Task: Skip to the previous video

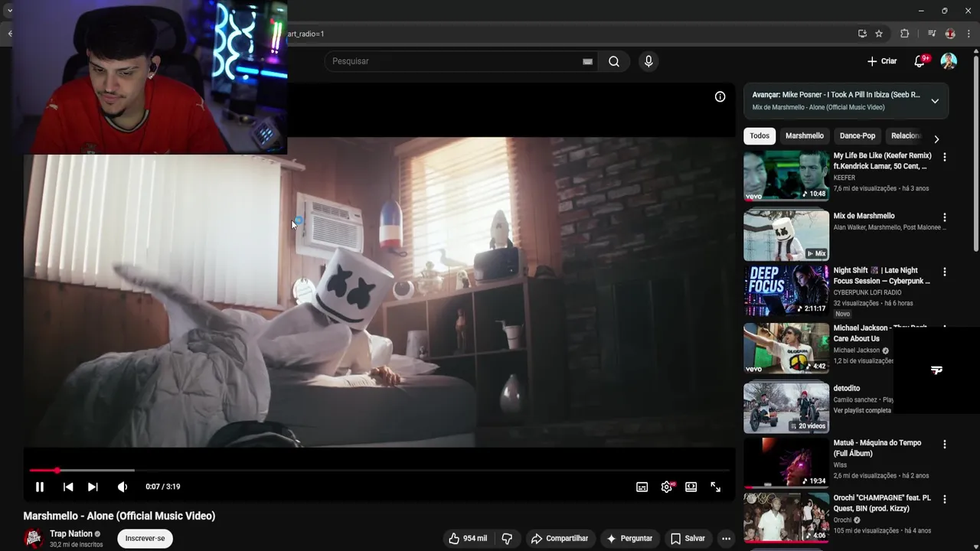Action: pos(68,487)
